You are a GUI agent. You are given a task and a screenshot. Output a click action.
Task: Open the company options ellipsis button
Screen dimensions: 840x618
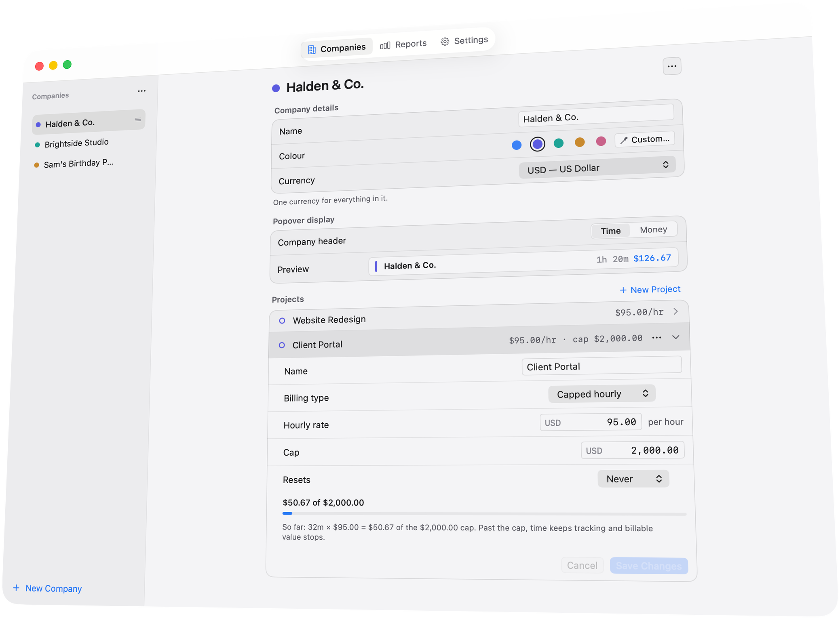pos(672,66)
